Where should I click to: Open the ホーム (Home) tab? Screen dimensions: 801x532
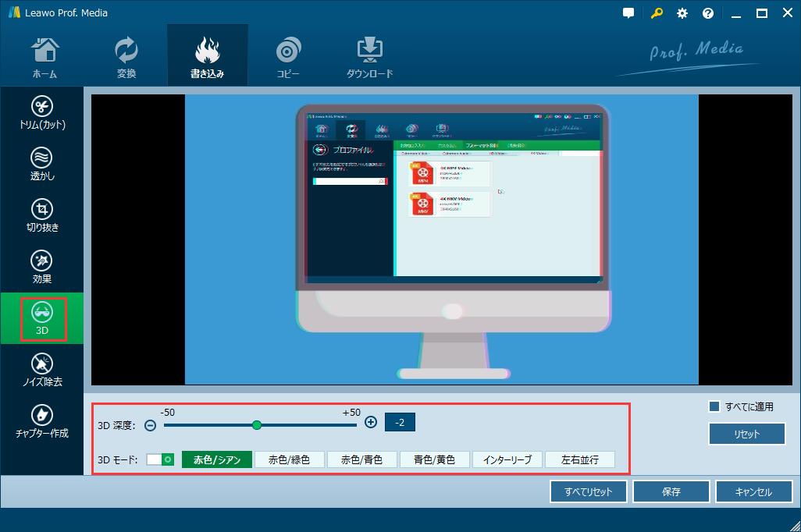pos(45,57)
